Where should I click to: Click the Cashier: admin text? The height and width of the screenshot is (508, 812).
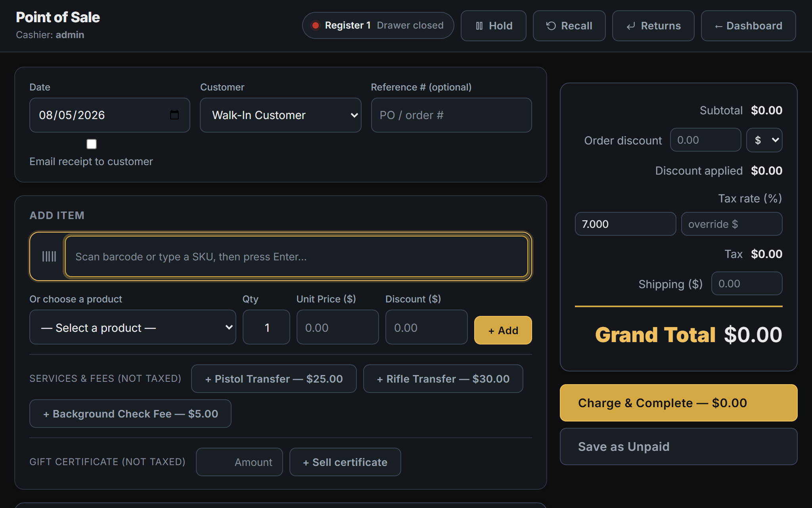coord(50,35)
